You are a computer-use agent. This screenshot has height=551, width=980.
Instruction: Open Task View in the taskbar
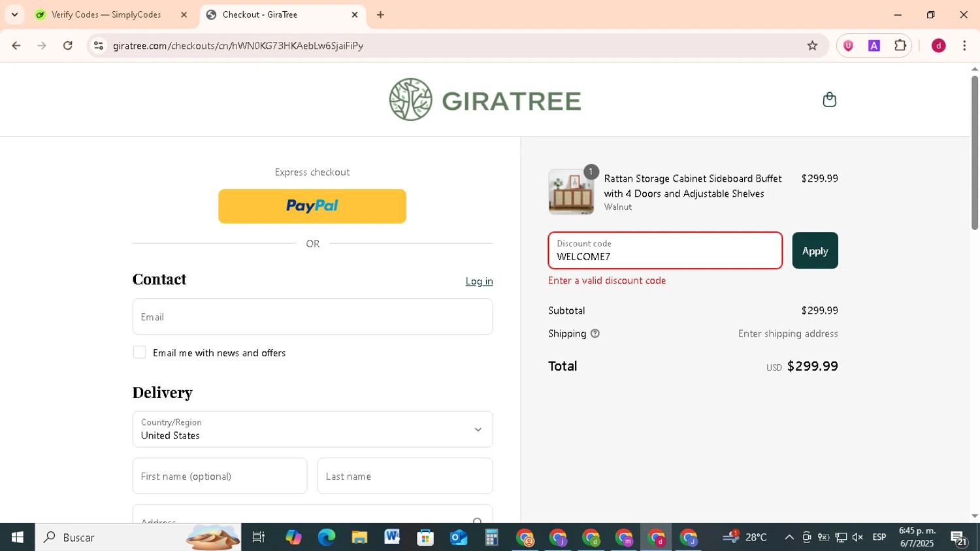259,537
